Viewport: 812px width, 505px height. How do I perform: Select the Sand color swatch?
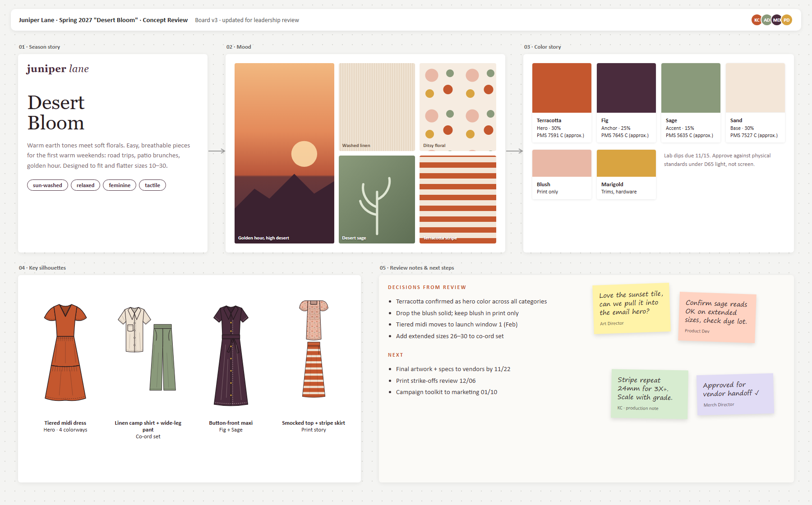click(x=755, y=103)
